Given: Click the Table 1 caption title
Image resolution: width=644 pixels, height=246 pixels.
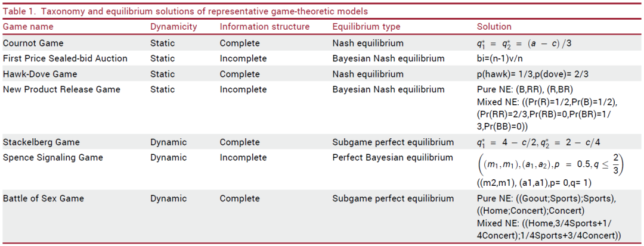Looking at the screenshot, I should pyautogui.click(x=185, y=11).
